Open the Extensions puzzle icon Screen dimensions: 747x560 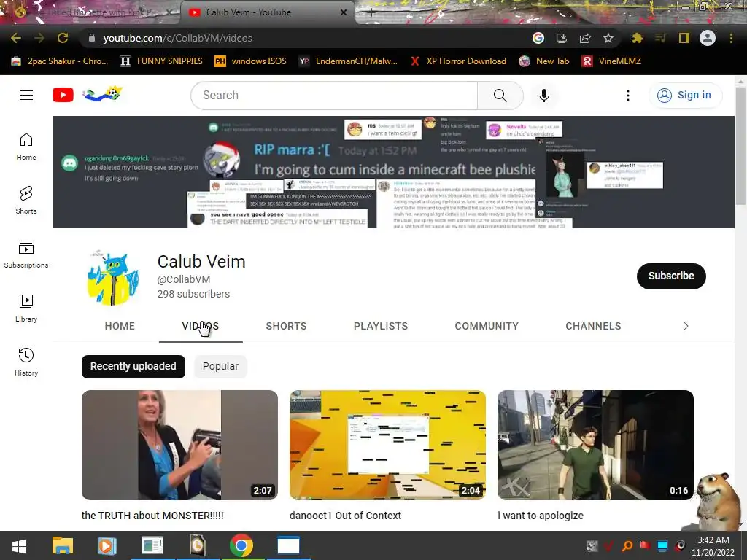(638, 38)
